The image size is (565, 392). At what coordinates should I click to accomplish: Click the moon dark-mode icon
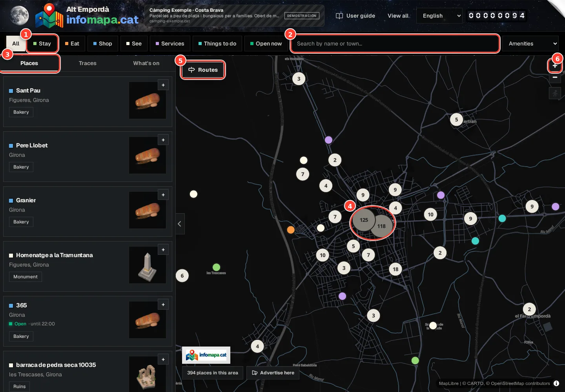coord(19,16)
